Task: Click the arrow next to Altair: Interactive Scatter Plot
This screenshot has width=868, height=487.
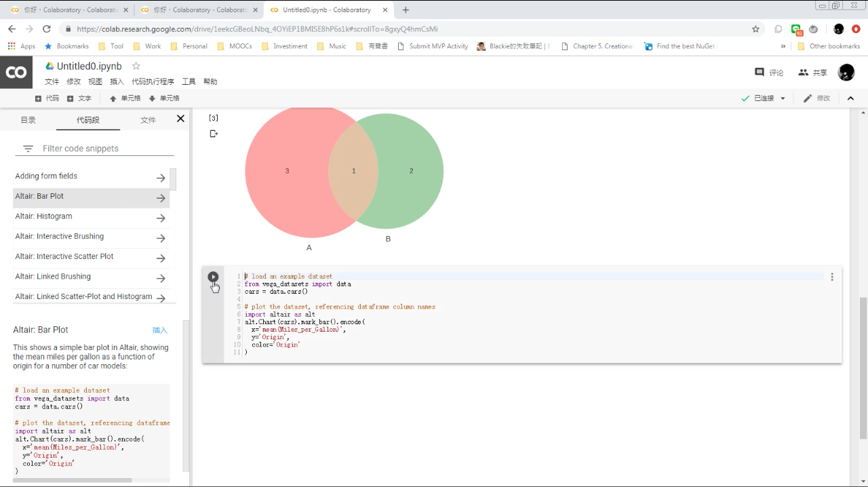Action: point(161,258)
